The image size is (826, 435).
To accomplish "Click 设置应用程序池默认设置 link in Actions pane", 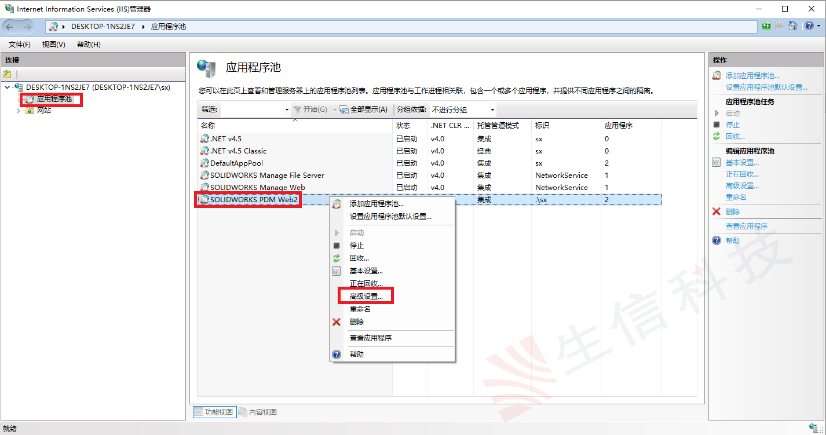I will (x=766, y=87).
